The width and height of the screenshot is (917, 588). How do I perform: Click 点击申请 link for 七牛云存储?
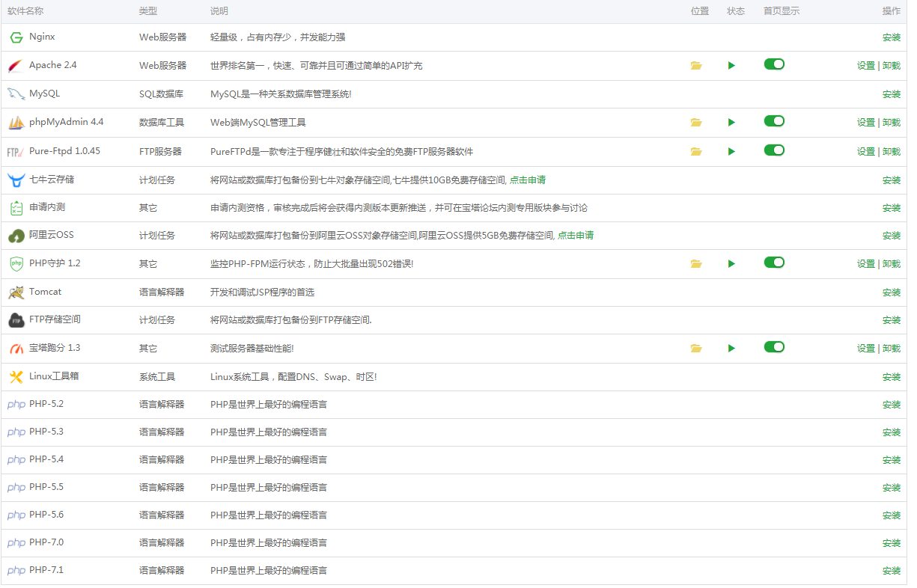pyautogui.click(x=528, y=180)
